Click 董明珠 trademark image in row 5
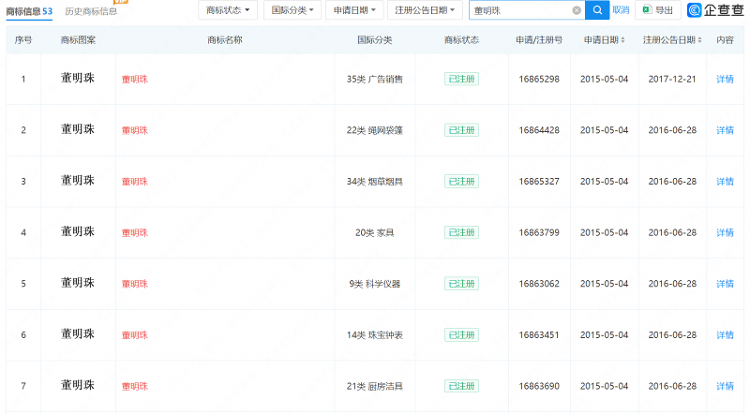This screenshot has height=414, width=750. pos(77,283)
